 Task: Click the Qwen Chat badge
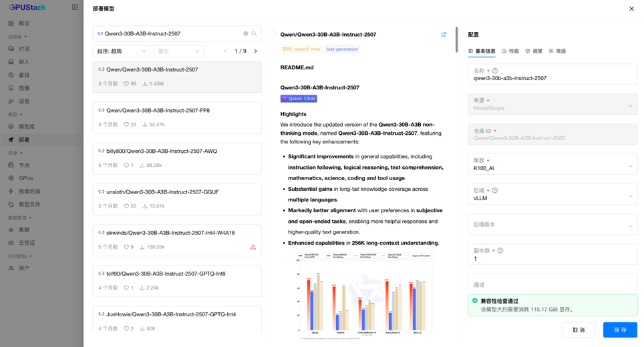[x=299, y=99]
